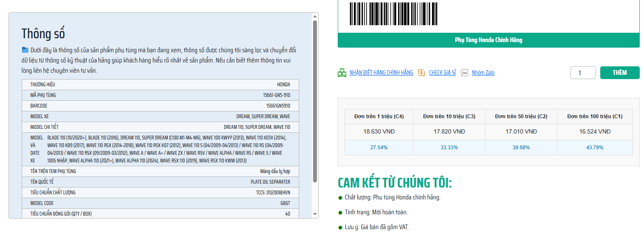The width and height of the screenshot is (644, 236).
Task: Click the Thông số heading
Action: click(43, 33)
